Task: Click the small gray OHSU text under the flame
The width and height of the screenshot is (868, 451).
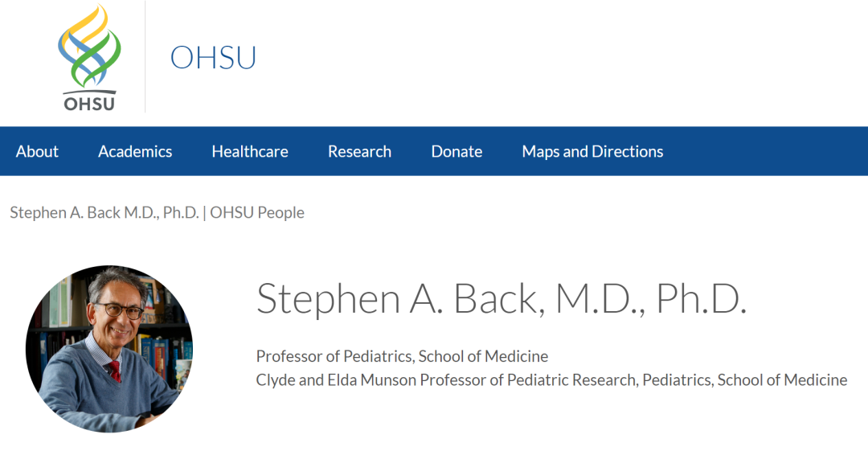Action: coord(89,104)
